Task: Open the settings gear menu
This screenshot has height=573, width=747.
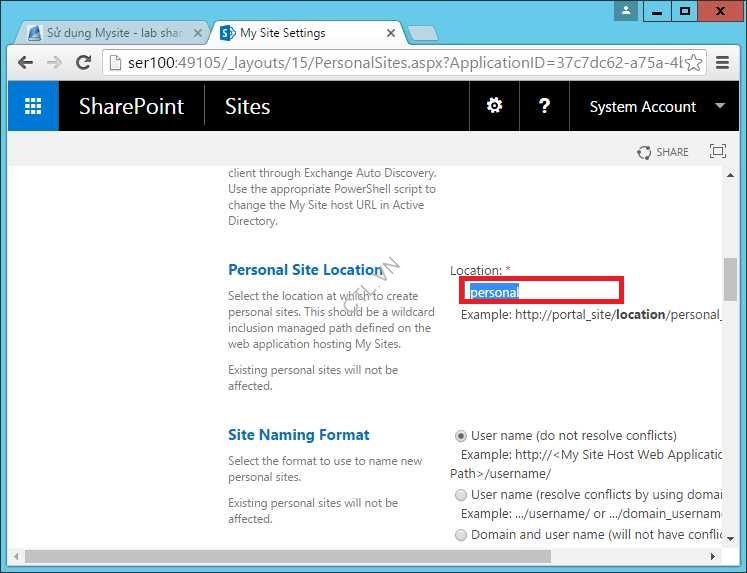Action: point(494,106)
